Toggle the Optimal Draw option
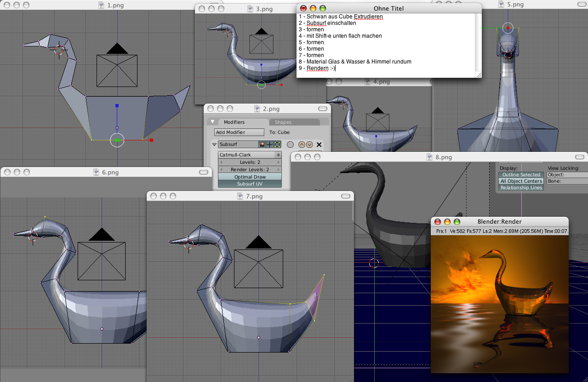This screenshot has width=588, height=382. [250, 177]
